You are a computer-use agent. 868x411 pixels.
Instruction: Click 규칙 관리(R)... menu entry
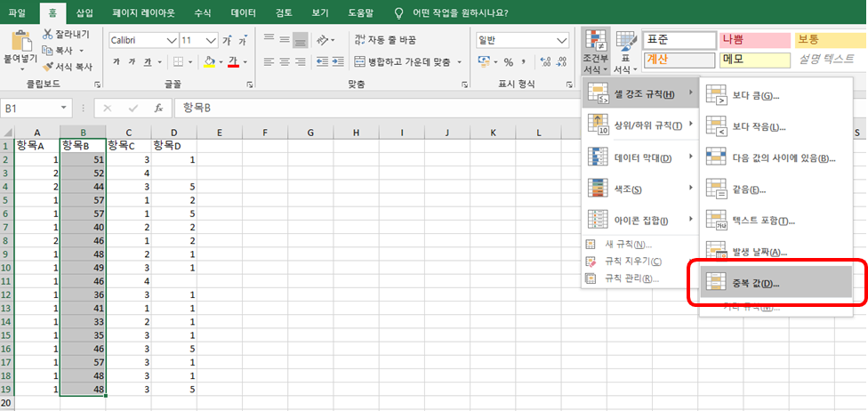click(640, 278)
